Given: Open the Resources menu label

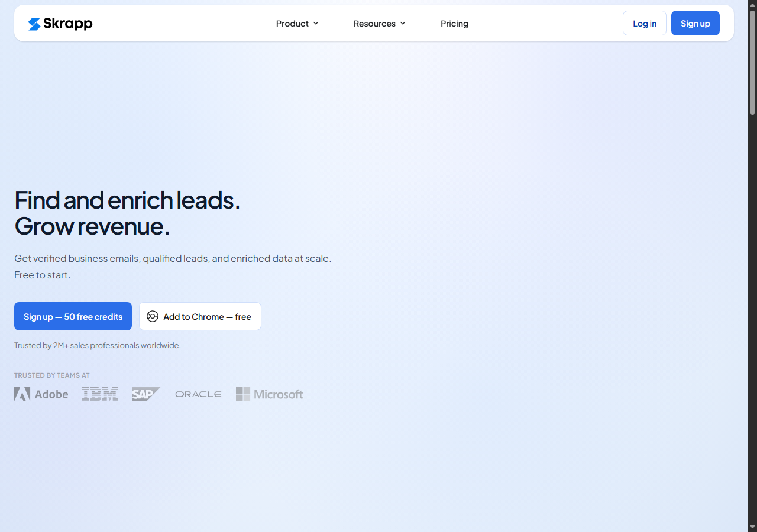Looking at the screenshot, I should click(374, 24).
